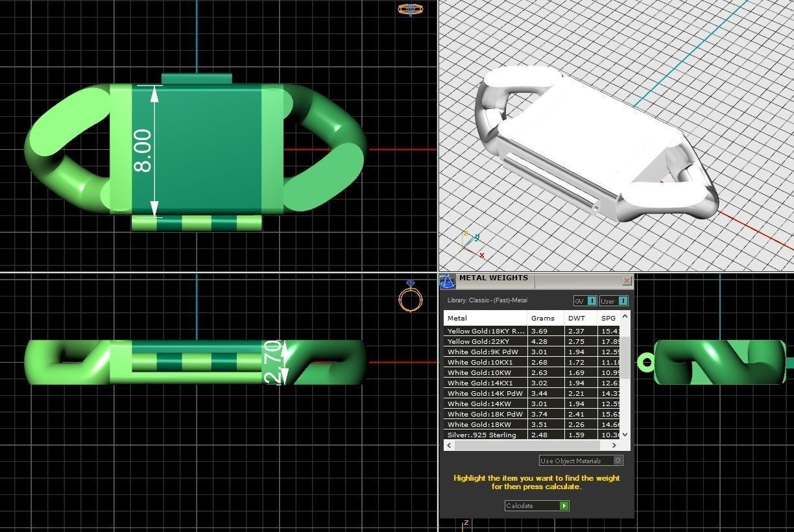Click the METAL WEIGHTS panel title
The width and height of the screenshot is (794, 532).
point(493,278)
